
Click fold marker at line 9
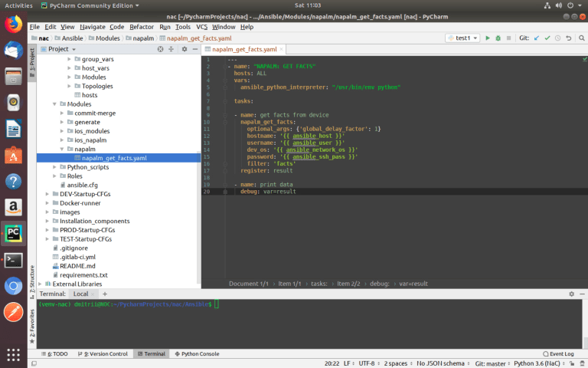click(x=225, y=115)
